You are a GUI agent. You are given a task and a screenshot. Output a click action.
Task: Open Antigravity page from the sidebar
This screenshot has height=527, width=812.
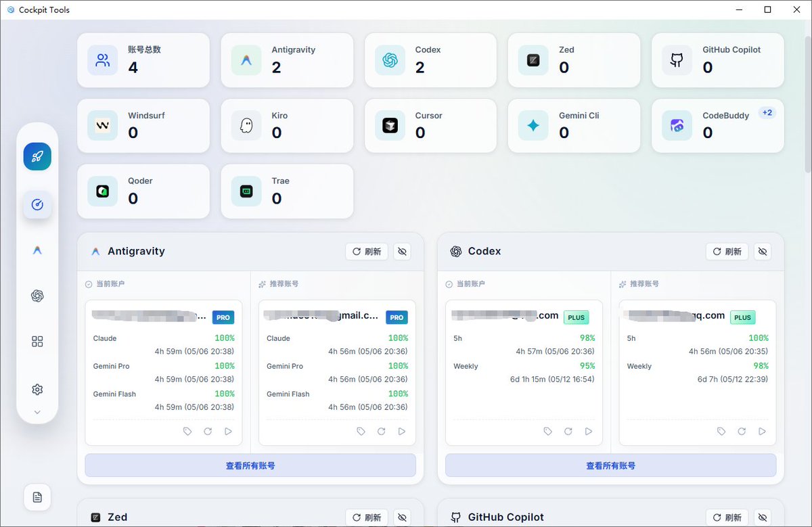[37, 250]
